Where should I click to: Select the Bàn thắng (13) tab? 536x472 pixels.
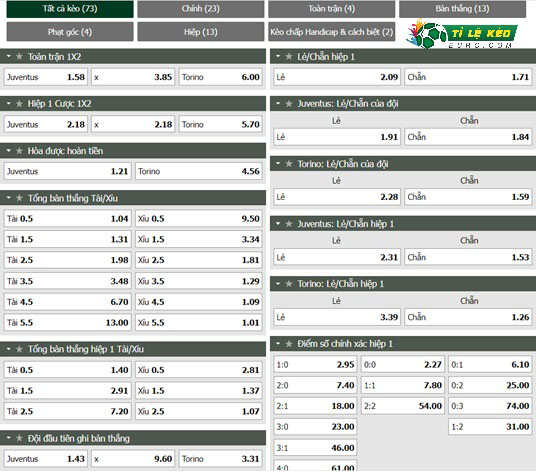pyautogui.click(x=463, y=9)
